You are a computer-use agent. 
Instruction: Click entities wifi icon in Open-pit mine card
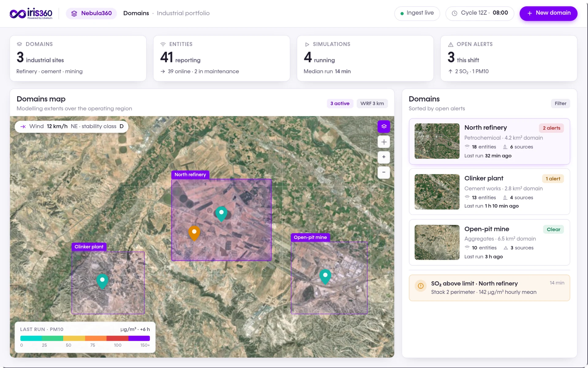click(467, 248)
